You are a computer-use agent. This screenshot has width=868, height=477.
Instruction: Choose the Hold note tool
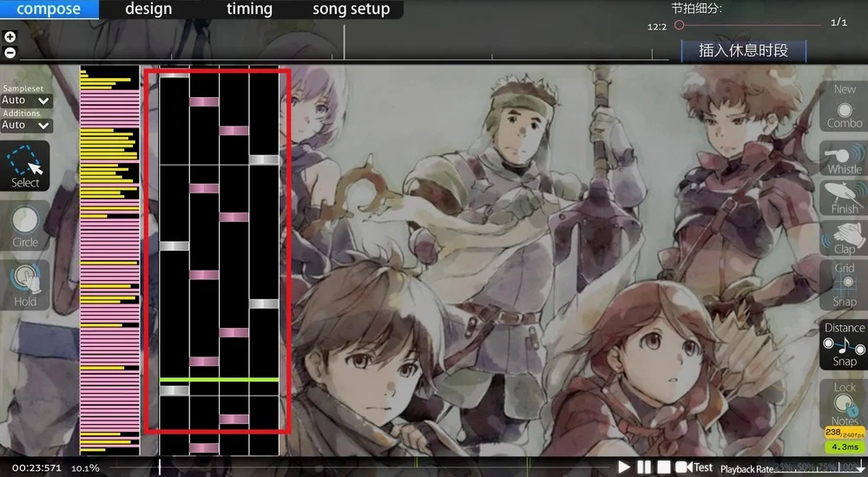point(25,285)
